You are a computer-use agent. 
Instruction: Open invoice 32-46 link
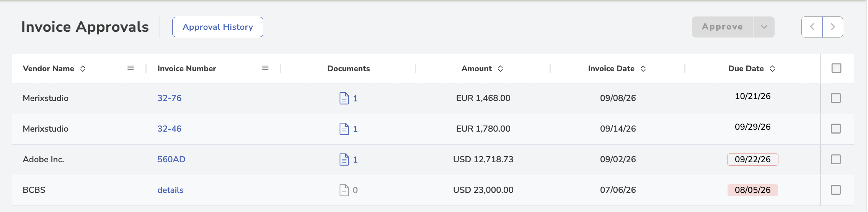[170, 129]
